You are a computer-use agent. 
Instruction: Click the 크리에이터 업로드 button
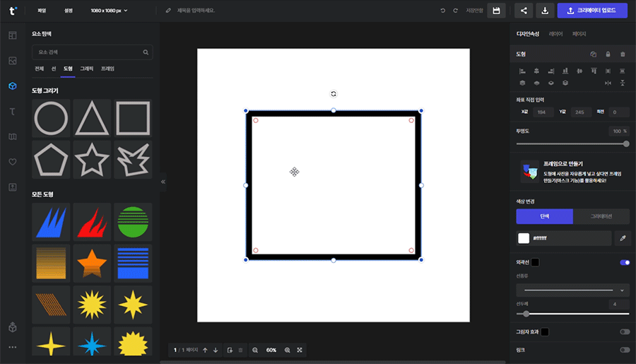(x=596, y=11)
